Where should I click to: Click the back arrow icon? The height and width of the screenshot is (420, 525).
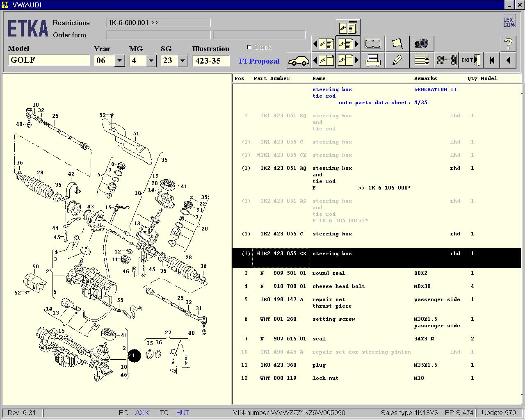(508, 60)
